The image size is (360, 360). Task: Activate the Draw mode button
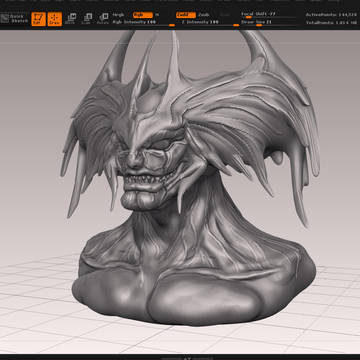coord(55,19)
